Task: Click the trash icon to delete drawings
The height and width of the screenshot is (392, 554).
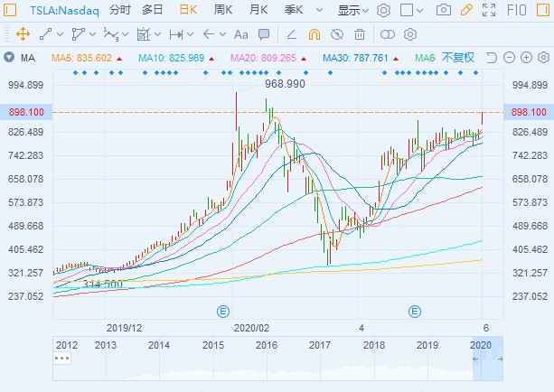Action: [x=360, y=34]
